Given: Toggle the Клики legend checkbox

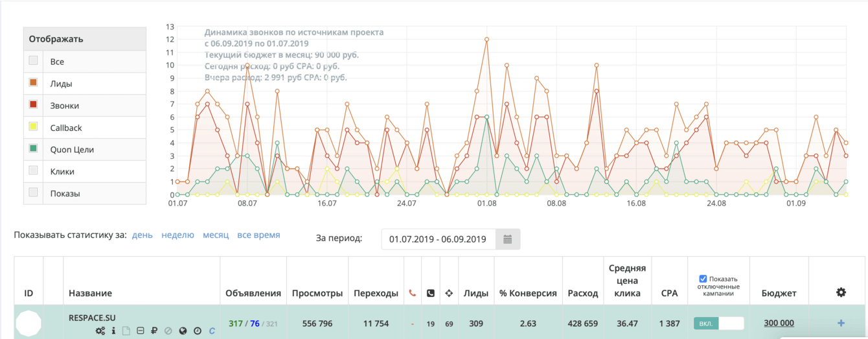Looking at the screenshot, I should pos(34,171).
